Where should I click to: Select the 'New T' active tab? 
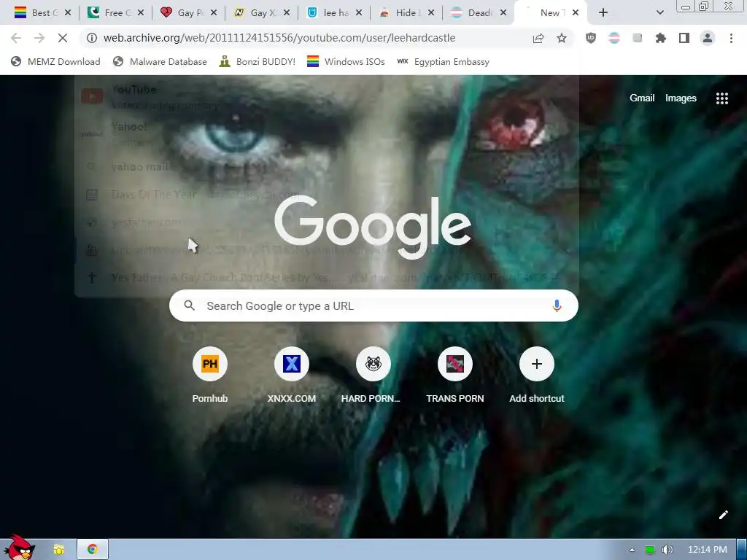pos(550,13)
